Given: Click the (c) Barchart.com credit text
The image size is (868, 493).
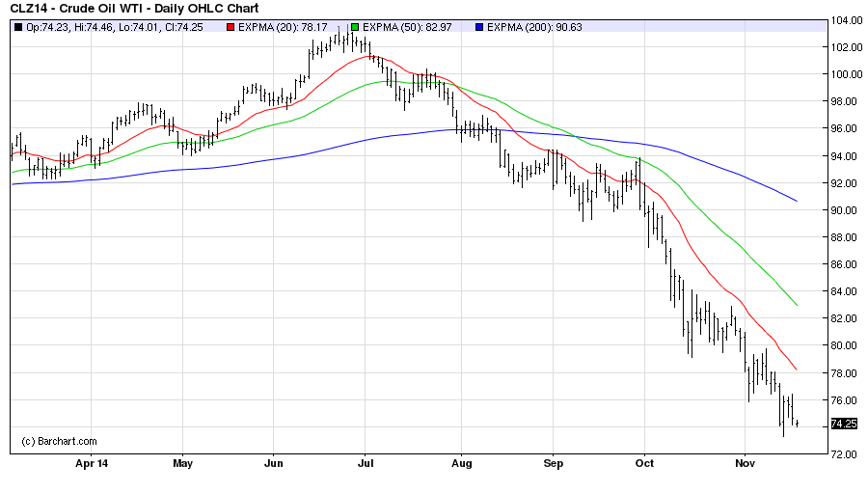Looking at the screenshot, I should [59, 442].
